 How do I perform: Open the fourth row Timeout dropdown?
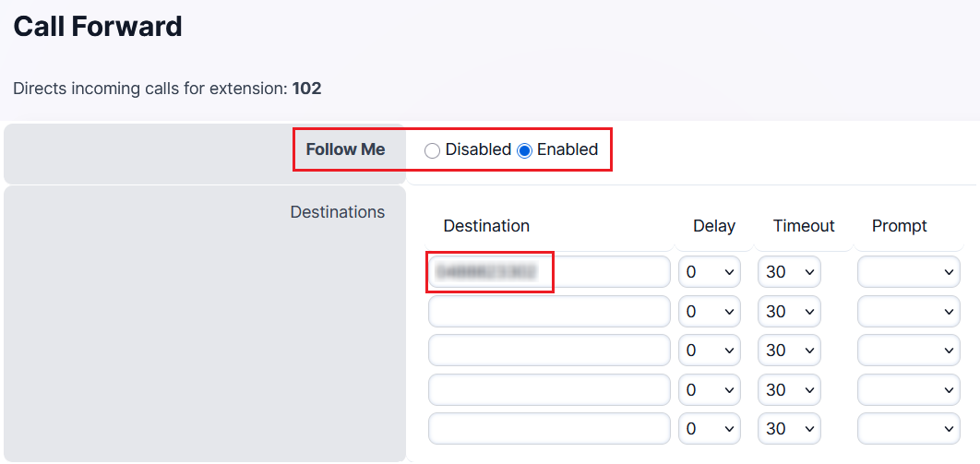coord(789,390)
